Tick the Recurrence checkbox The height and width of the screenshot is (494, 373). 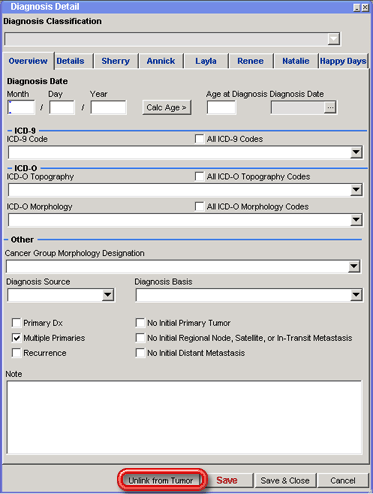click(x=16, y=353)
